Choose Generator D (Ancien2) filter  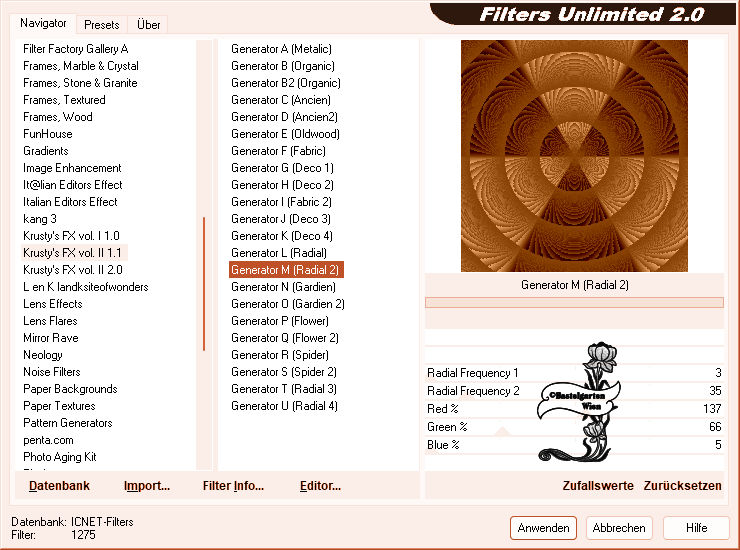coord(284,117)
